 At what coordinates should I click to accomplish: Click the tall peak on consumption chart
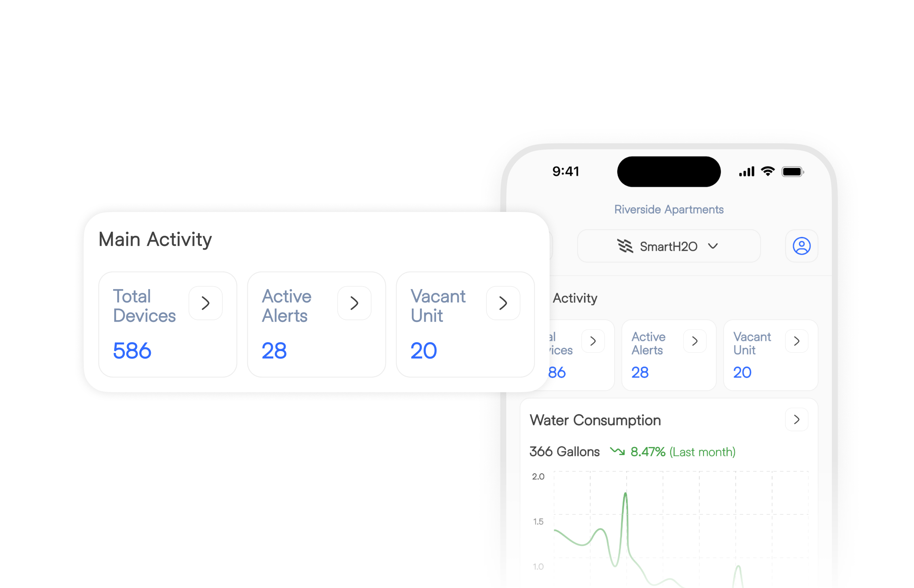[625, 494]
